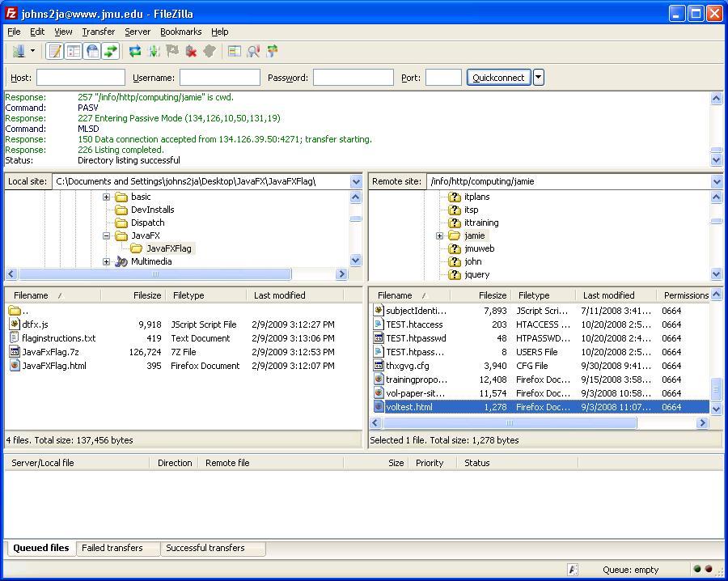Open the Remote site path dropdown
728x581 pixels.
tap(717, 181)
